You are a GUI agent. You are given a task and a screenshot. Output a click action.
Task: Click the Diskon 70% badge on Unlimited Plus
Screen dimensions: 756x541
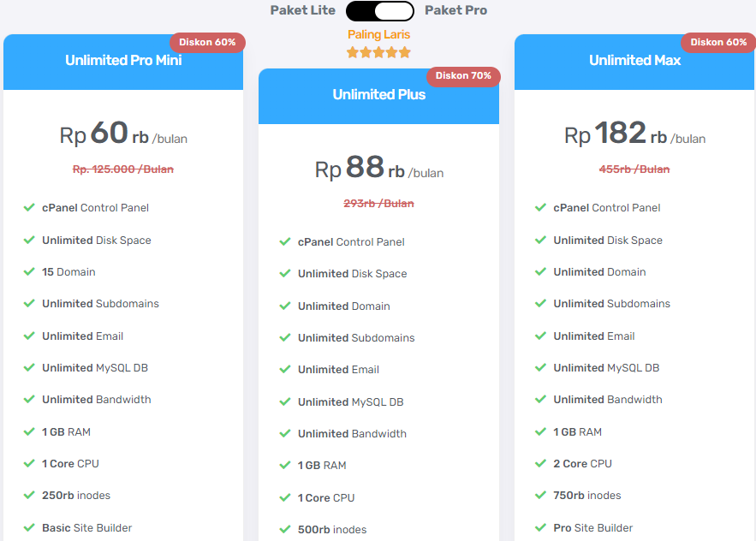[463, 76]
